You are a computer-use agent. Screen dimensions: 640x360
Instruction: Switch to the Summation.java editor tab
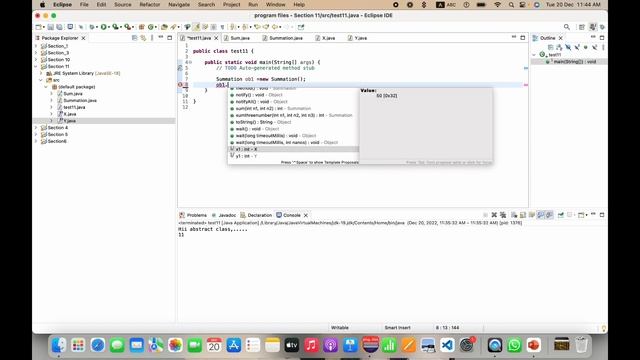click(282, 38)
